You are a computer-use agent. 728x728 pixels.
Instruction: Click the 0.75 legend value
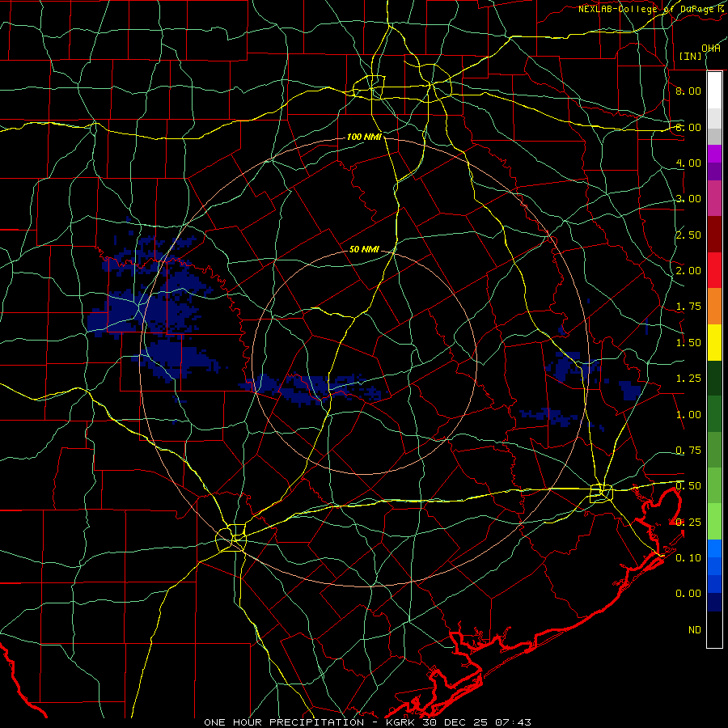(688, 451)
